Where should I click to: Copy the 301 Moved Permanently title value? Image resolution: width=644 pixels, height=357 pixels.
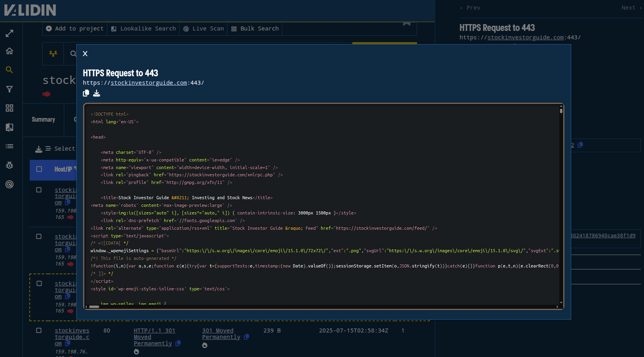[246, 337]
